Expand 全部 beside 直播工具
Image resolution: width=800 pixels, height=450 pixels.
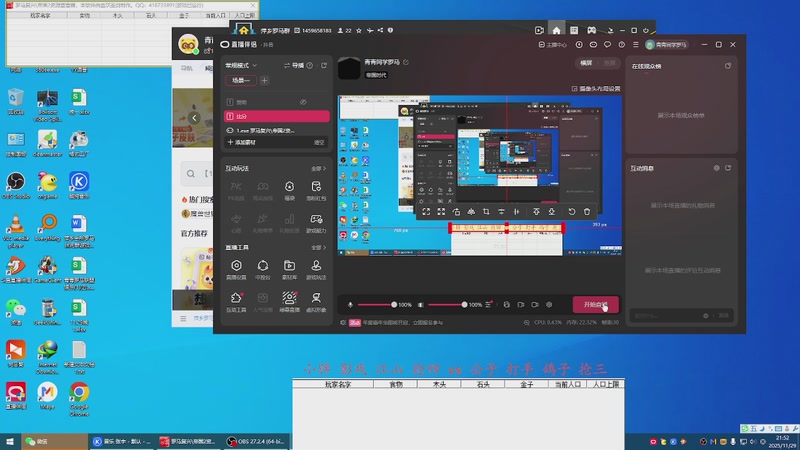click(318, 247)
